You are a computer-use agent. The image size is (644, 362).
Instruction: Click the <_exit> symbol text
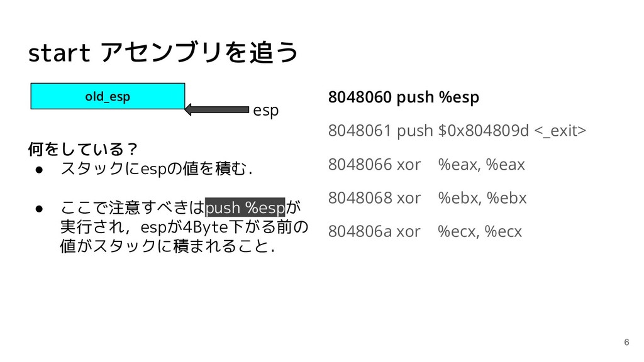[x=560, y=131]
